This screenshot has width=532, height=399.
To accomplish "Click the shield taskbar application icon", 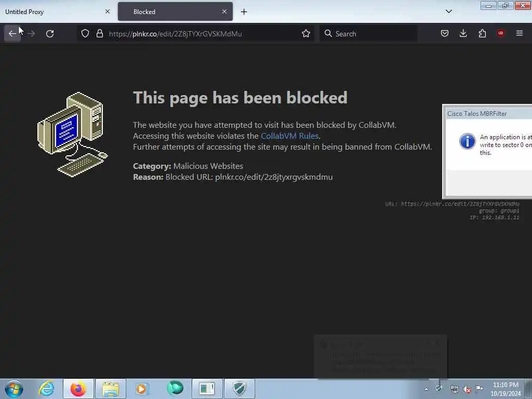I will 240,389.
